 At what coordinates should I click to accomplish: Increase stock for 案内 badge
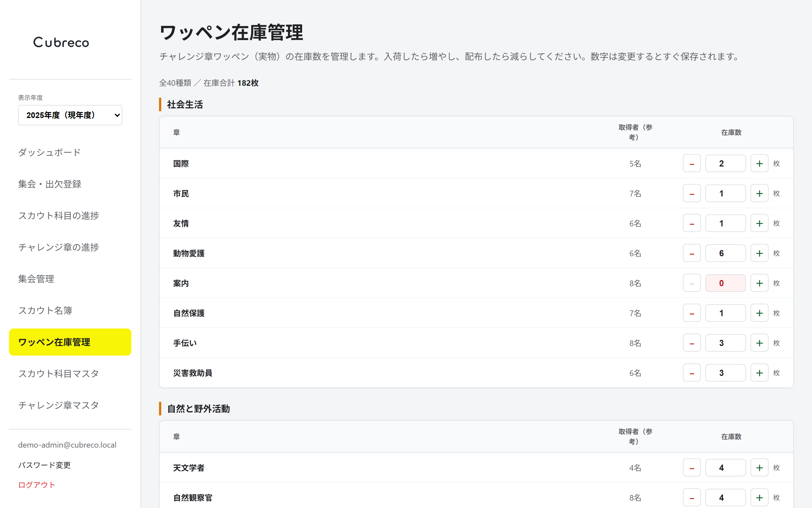[x=759, y=283]
